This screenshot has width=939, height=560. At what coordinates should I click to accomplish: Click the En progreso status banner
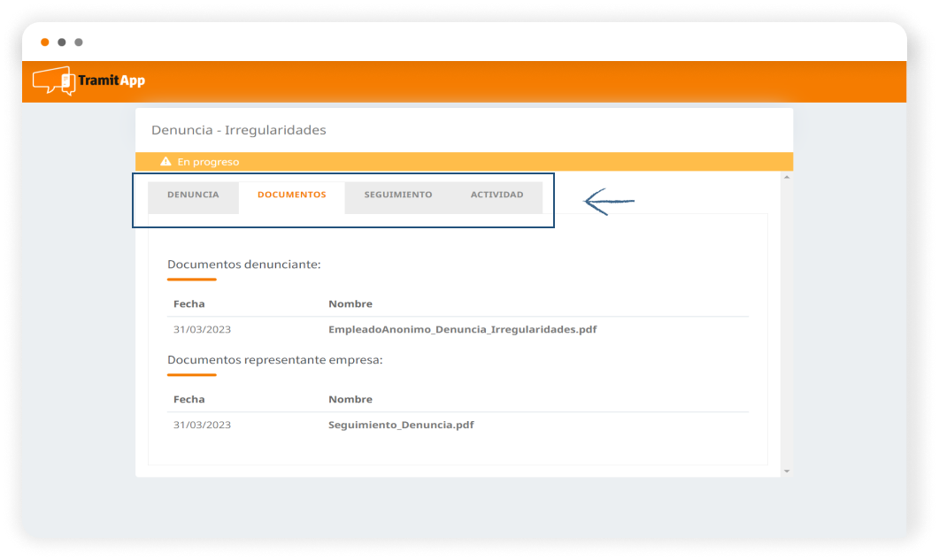pos(464,162)
